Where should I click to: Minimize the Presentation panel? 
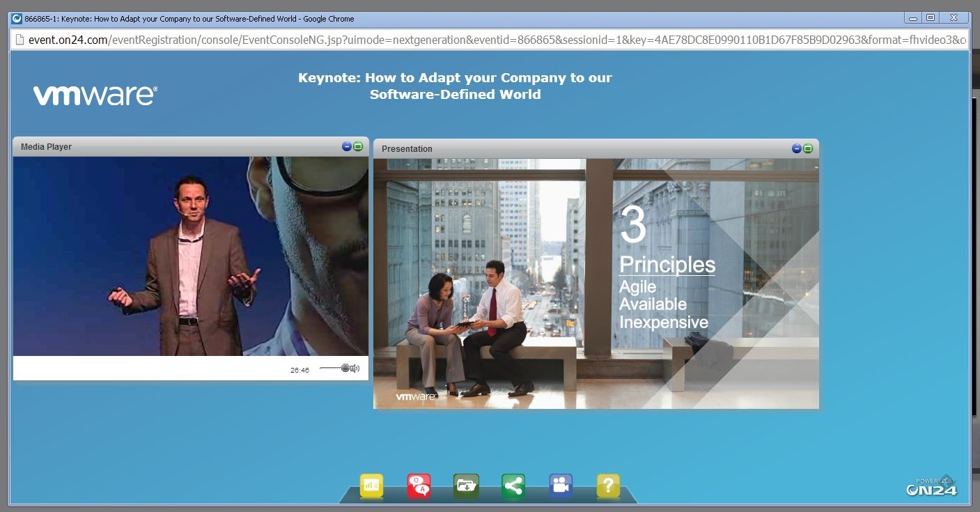pos(797,148)
